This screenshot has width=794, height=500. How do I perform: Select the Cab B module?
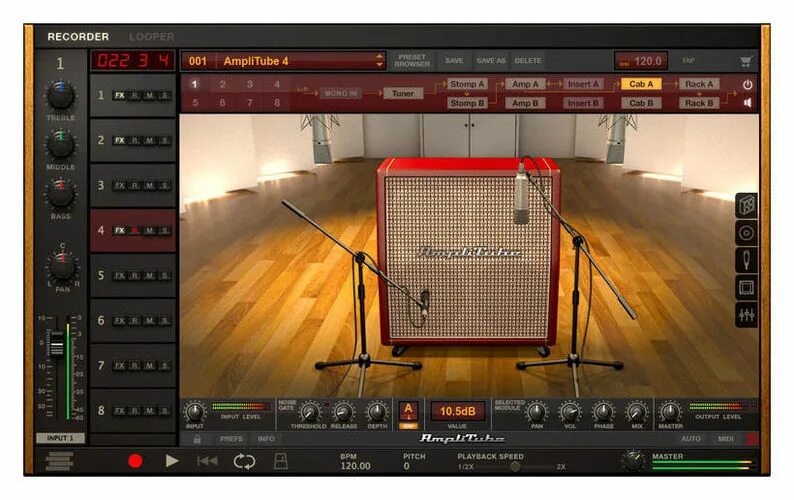tap(641, 103)
